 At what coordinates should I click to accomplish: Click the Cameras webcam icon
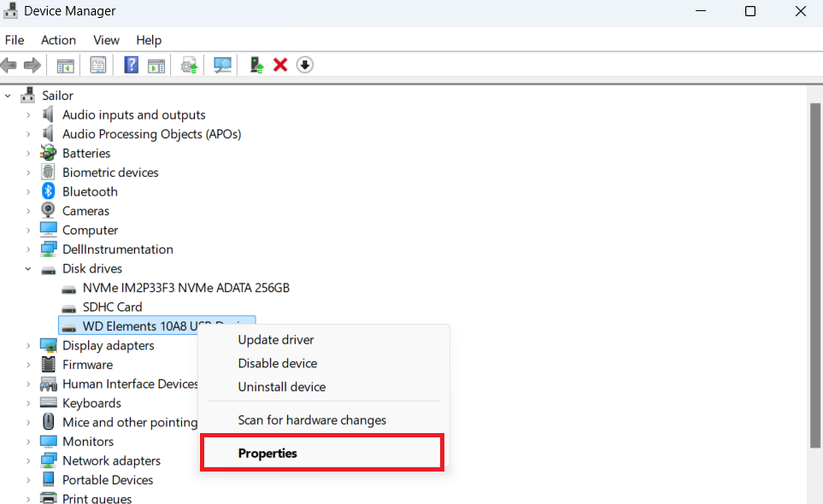point(49,210)
